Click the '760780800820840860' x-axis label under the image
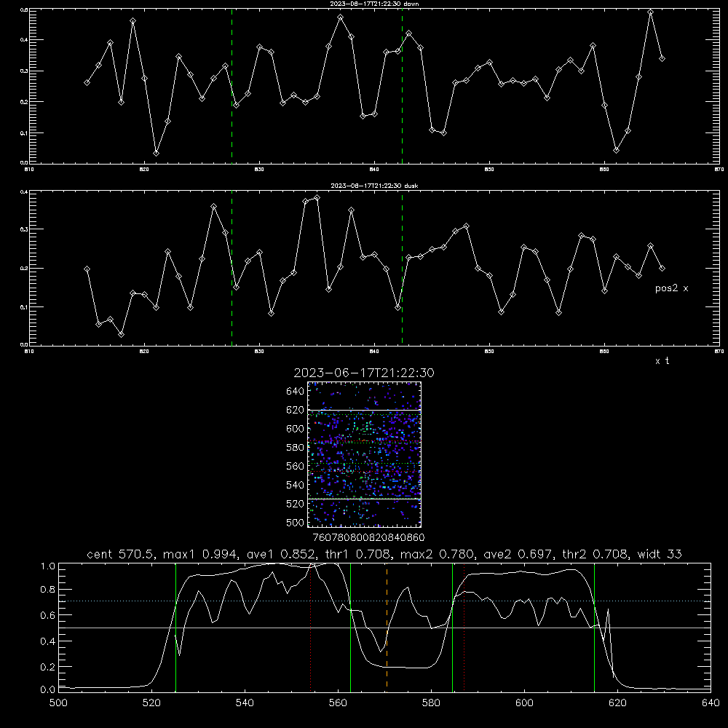728x728 pixels. tap(368, 537)
